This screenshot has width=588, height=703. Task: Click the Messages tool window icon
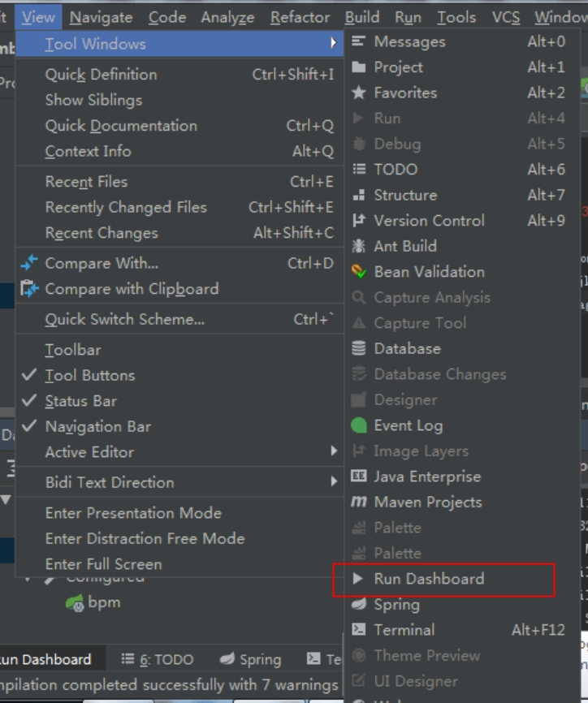[358, 41]
